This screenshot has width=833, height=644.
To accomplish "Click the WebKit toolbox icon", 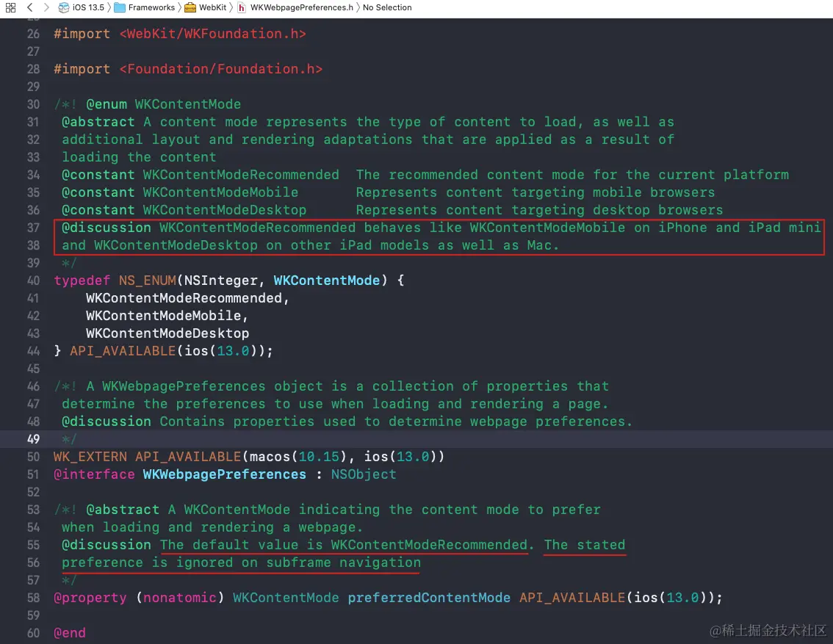I will [190, 7].
